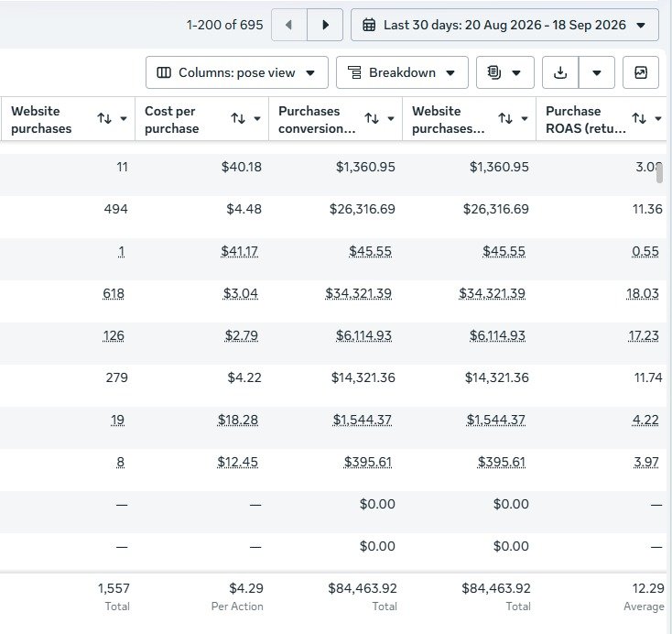The image size is (672, 634).
Task: Open the Last 30 days date dropdown
Action: pyautogui.click(x=504, y=25)
